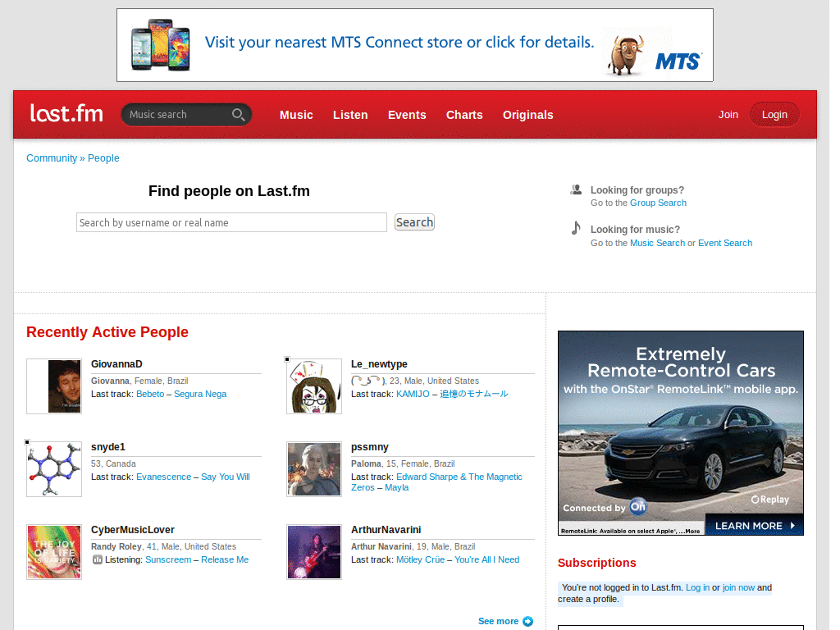The image size is (840, 630).
Task: Click the group silhouette icon beside 'Looking for groups?'
Action: [576, 189]
